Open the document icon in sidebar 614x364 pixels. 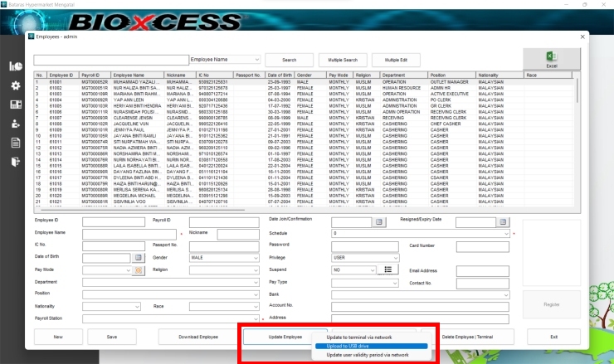(15, 143)
